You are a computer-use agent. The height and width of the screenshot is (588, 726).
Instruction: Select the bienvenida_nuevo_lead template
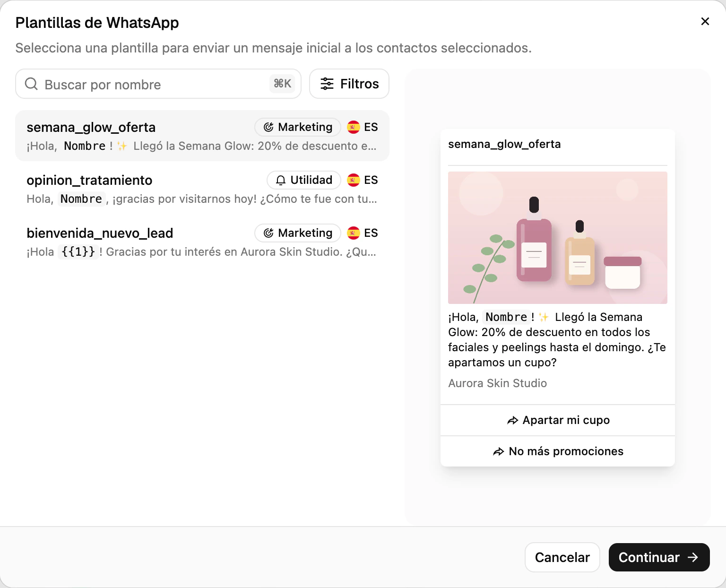coord(202,242)
